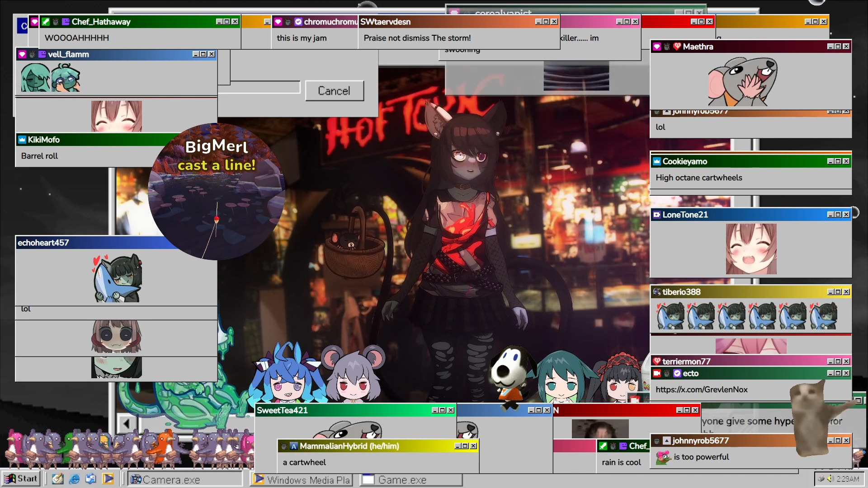
Task: Open Windows Media Player quick launch icon
Action: 108,479
